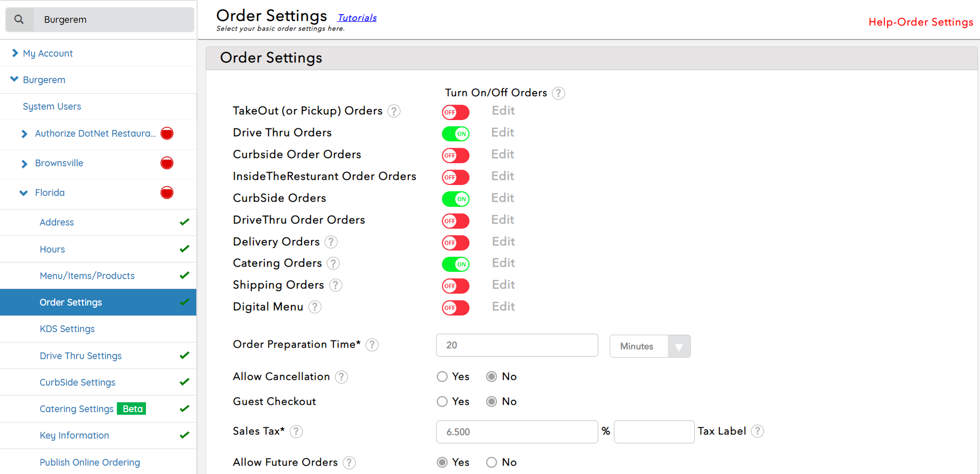Click red status icon next to Brownsville
Image resolution: width=980 pixels, height=474 pixels.
click(x=167, y=163)
